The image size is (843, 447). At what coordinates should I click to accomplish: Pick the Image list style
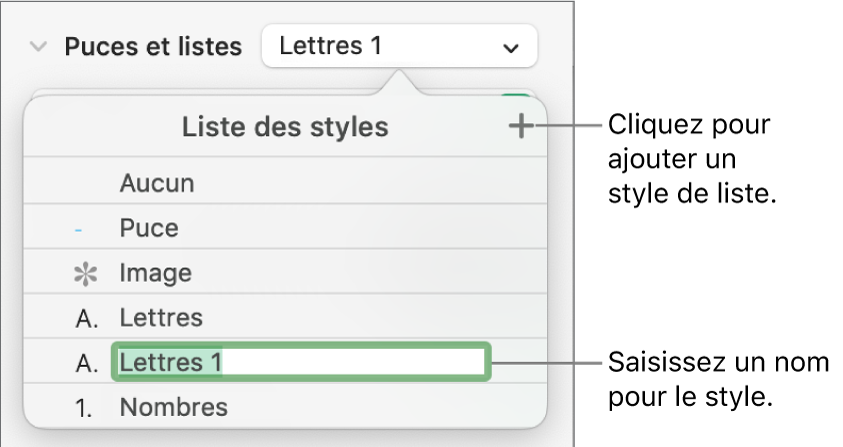pyautogui.click(x=155, y=273)
